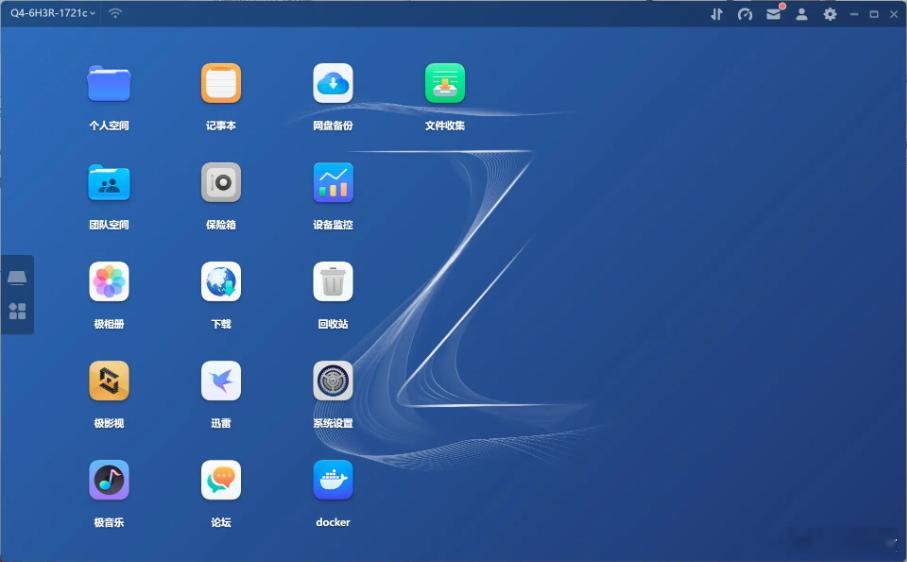Click the 系统设置 label text
Screen dimensions: 907x562
point(333,423)
